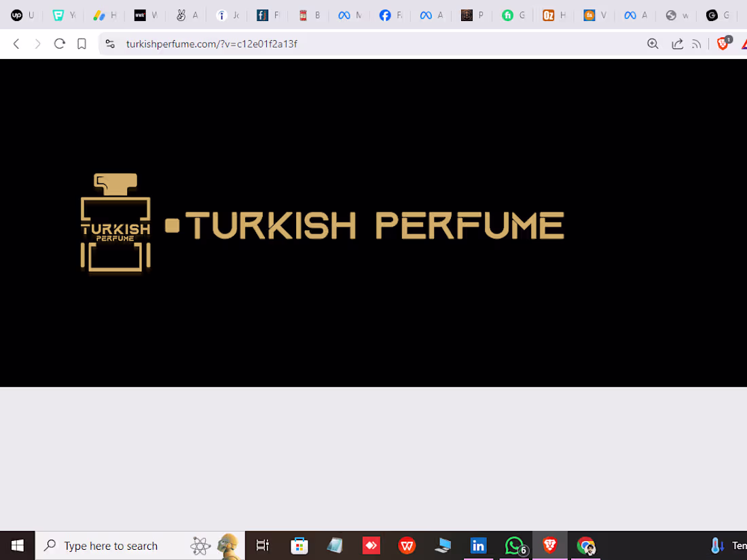This screenshot has height=560, width=747.
Task: Open the Google bookmark at the far right
Action: pyautogui.click(x=713, y=15)
